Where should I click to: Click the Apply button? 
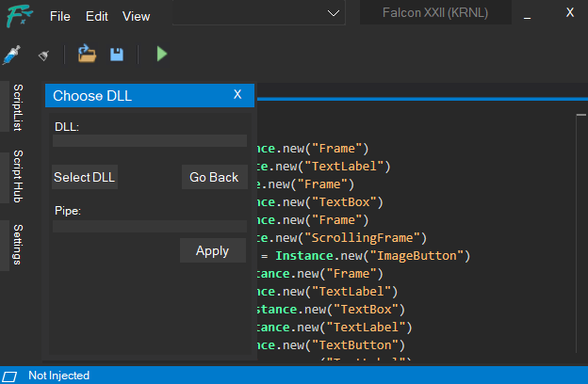coord(213,250)
